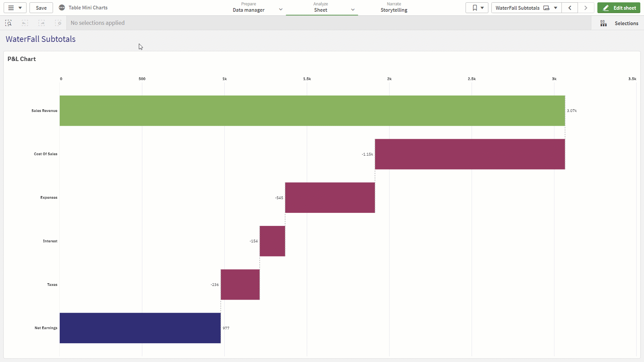The height and width of the screenshot is (362, 644).
Task: Clear all selections icon
Action: click(58, 23)
